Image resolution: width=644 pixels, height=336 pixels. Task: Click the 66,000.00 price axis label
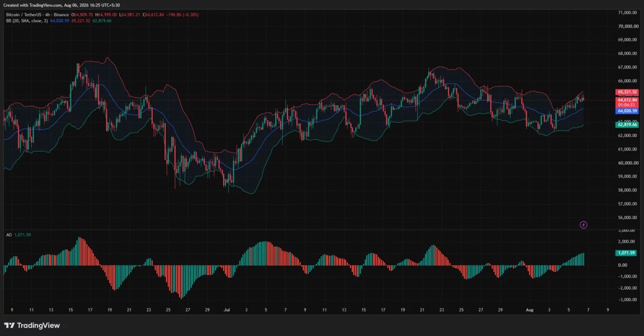point(628,81)
